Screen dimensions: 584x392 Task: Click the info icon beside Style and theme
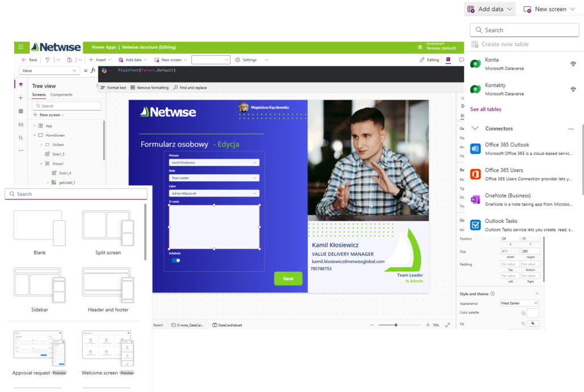493,294
